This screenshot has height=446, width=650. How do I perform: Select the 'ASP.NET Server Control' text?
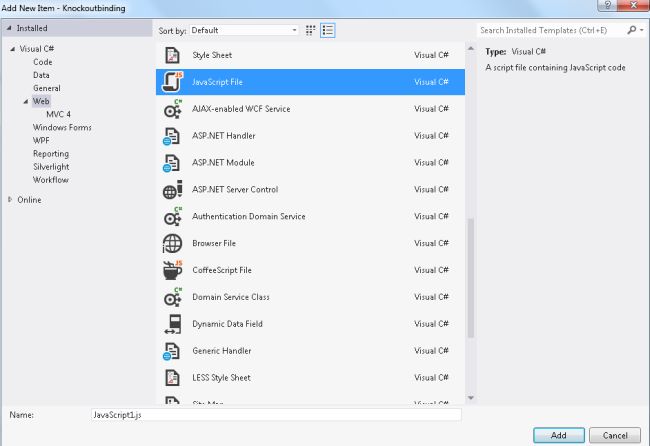[235, 189]
